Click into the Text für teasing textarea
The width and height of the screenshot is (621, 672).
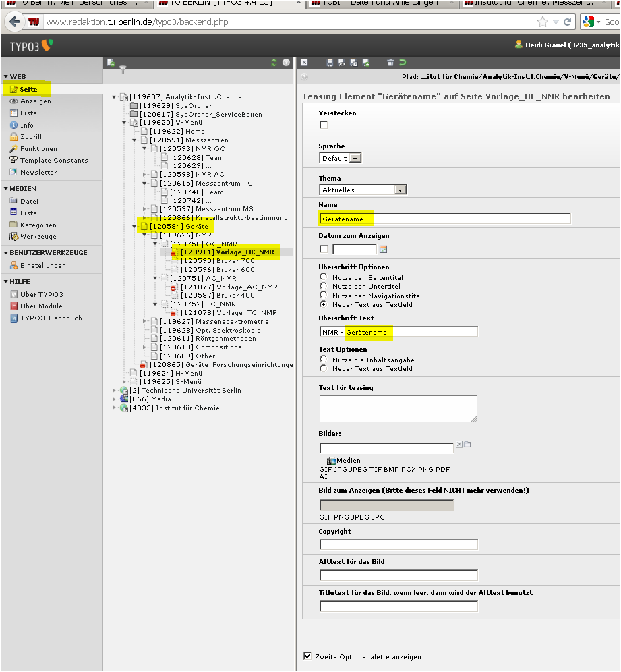coord(398,409)
